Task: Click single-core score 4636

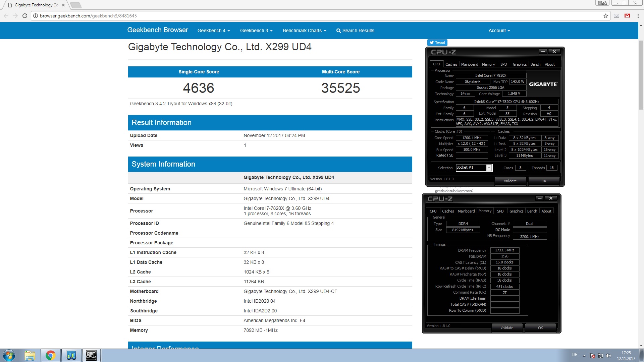Action: pyautogui.click(x=199, y=88)
